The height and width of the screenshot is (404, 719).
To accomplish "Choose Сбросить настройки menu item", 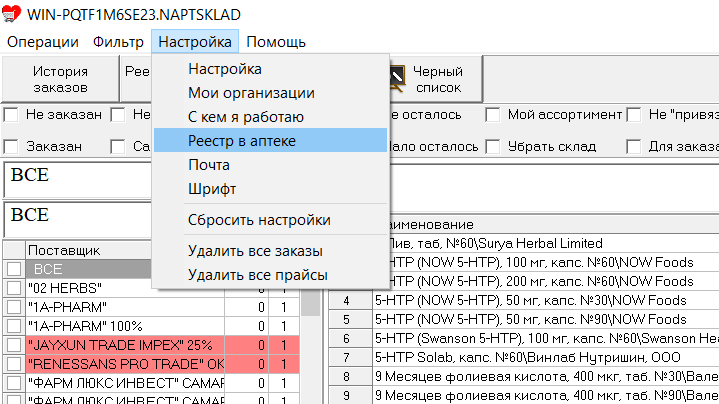I will point(271,220).
